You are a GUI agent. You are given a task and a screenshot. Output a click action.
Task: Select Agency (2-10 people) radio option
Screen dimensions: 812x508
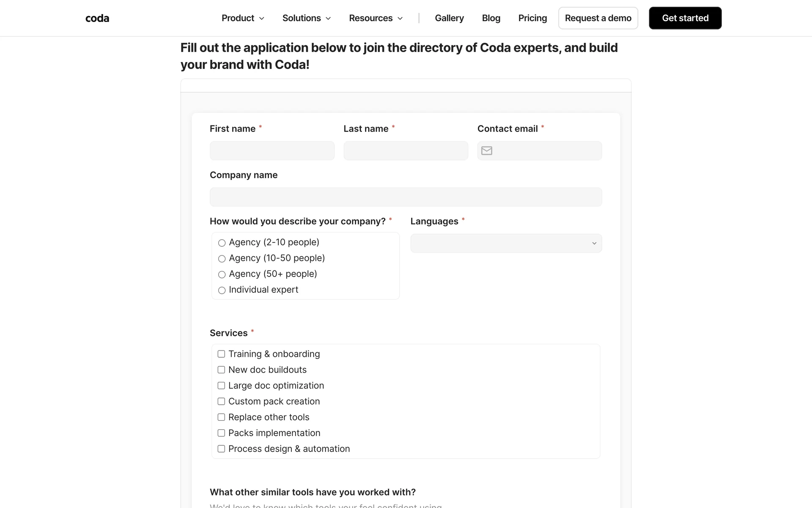tap(222, 243)
